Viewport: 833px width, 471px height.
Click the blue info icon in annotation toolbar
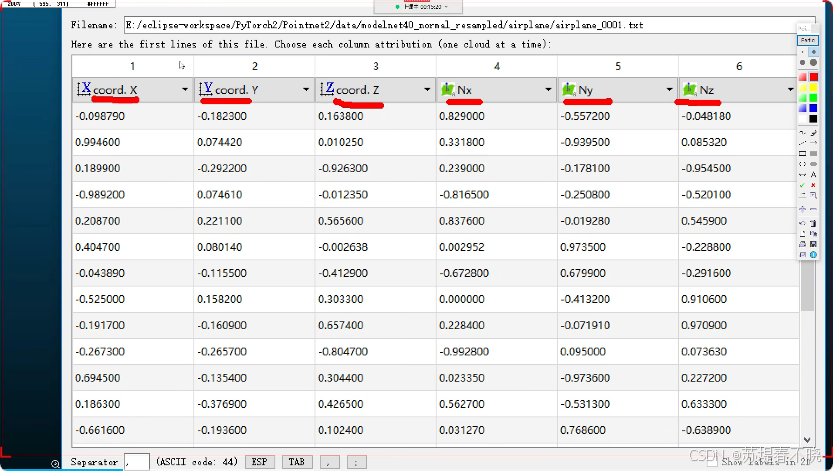tap(813, 255)
